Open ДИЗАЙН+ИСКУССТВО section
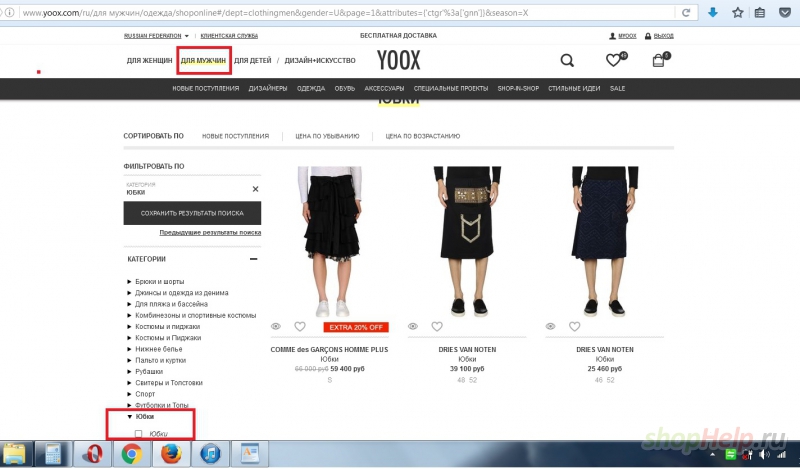This screenshot has height=469, width=800. click(x=320, y=60)
